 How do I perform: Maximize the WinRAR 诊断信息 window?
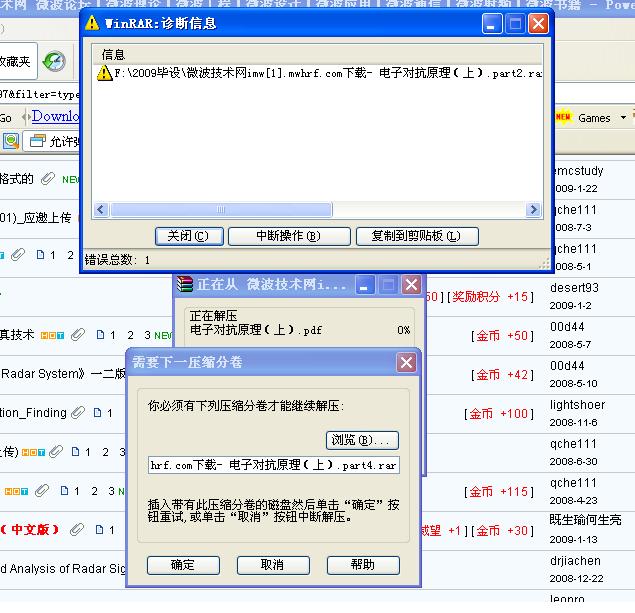coord(515,23)
